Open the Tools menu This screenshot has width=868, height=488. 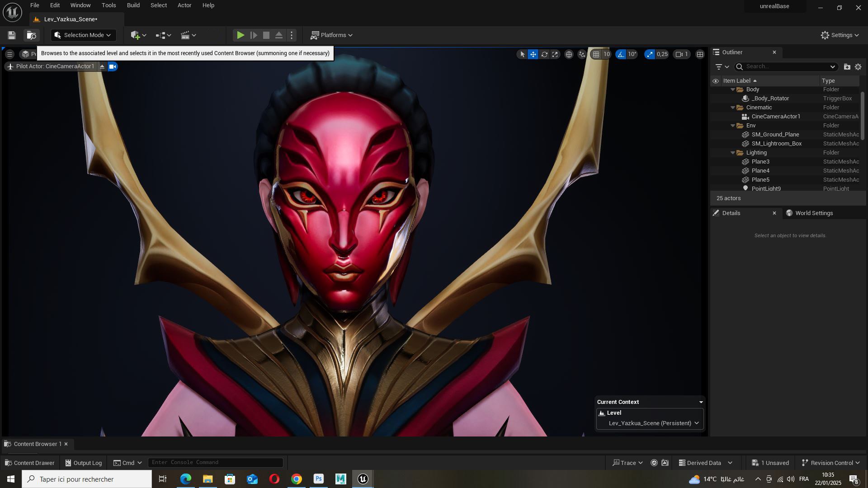108,5
